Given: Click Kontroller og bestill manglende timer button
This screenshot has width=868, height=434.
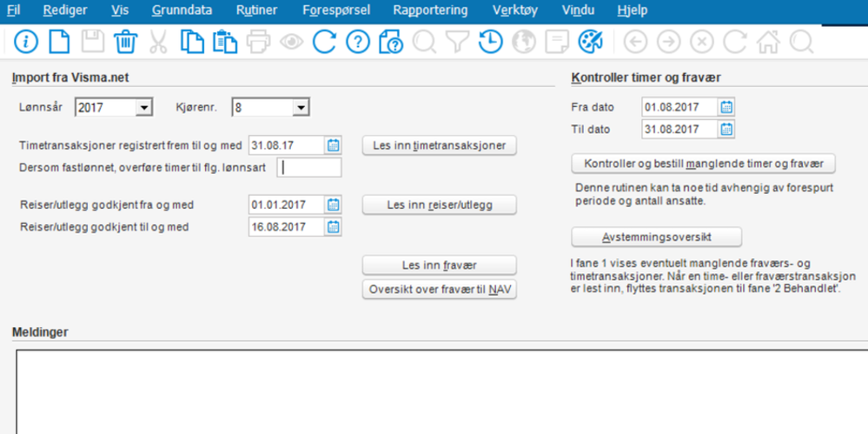Looking at the screenshot, I should click(703, 164).
